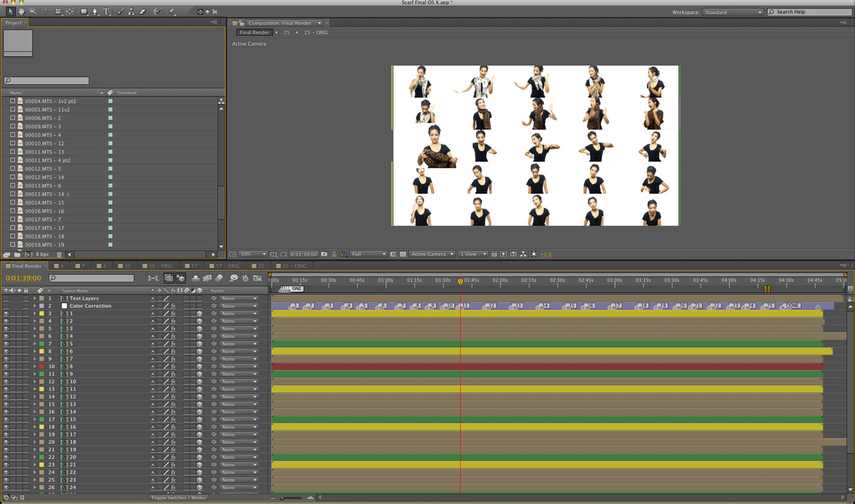
Task: Open the Workspace dropdown set to Standard
Action: tap(732, 12)
